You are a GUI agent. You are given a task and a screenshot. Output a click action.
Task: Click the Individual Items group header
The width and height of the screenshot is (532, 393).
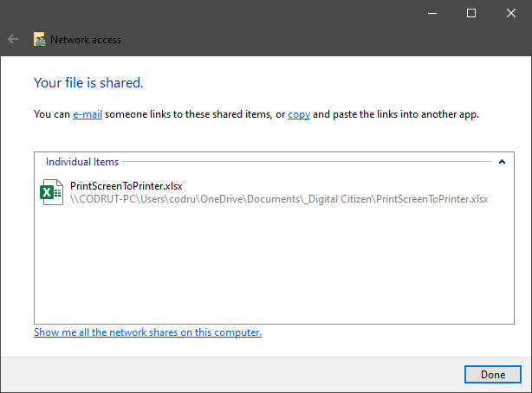(82, 162)
